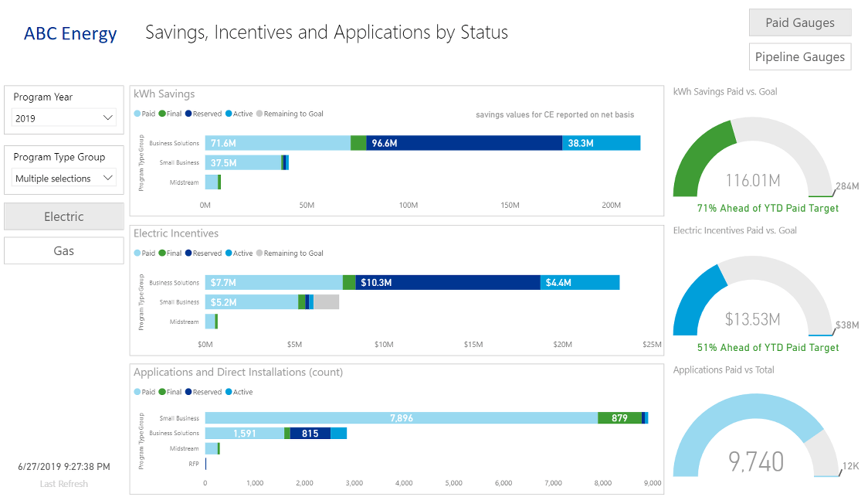Screen dimensions: 868x497
Task: Click the Paid legend dot in Applications chart
Action: click(x=137, y=392)
